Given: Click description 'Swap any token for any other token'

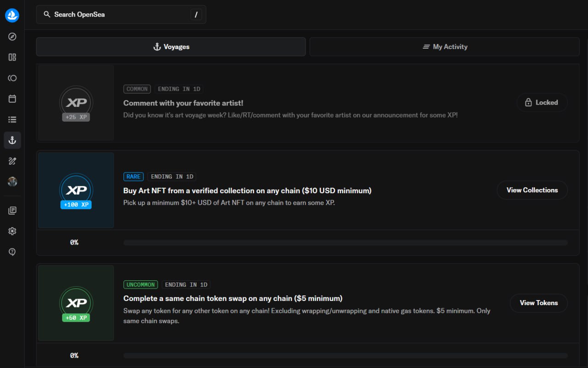Looking at the screenshot, I should (307, 316).
